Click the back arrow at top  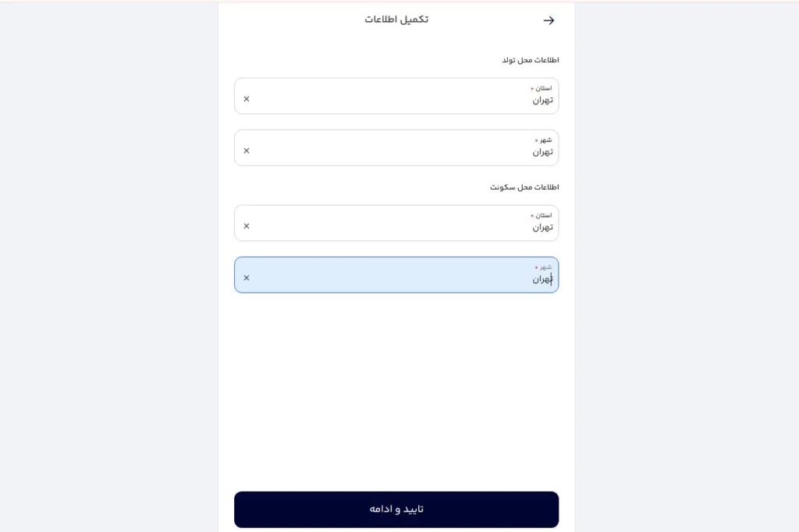pos(549,20)
